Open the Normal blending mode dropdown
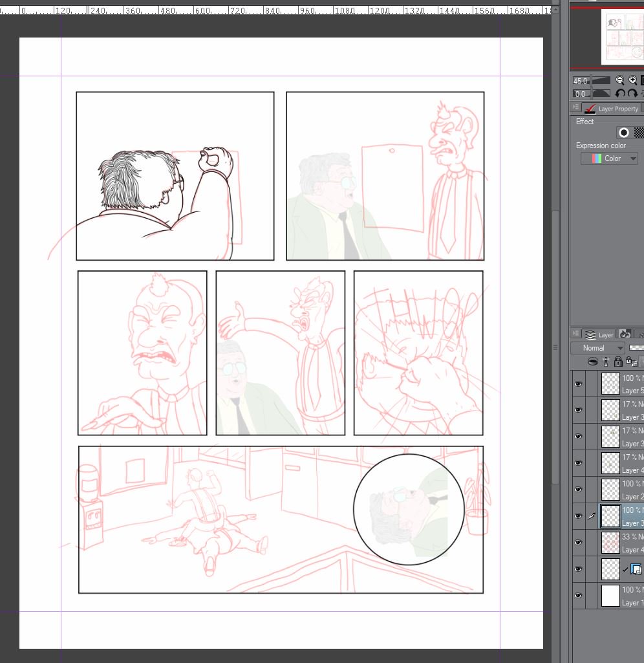 pyautogui.click(x=597, y=348)
